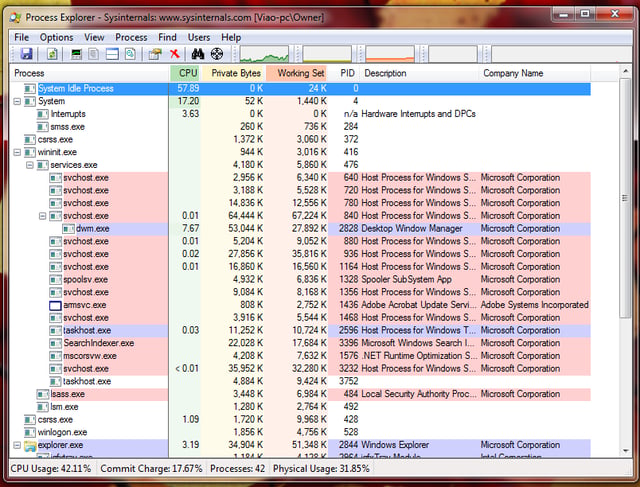Collapse the svchost.exe node containing dwm.exe
The height and width of the screenshot is (487, 640).
click(42, 216)
